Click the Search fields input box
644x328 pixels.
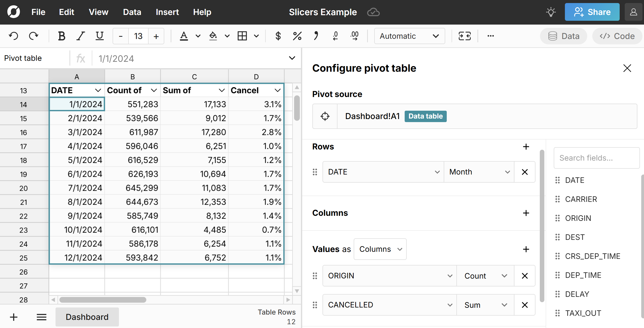[x=596, y=158]
